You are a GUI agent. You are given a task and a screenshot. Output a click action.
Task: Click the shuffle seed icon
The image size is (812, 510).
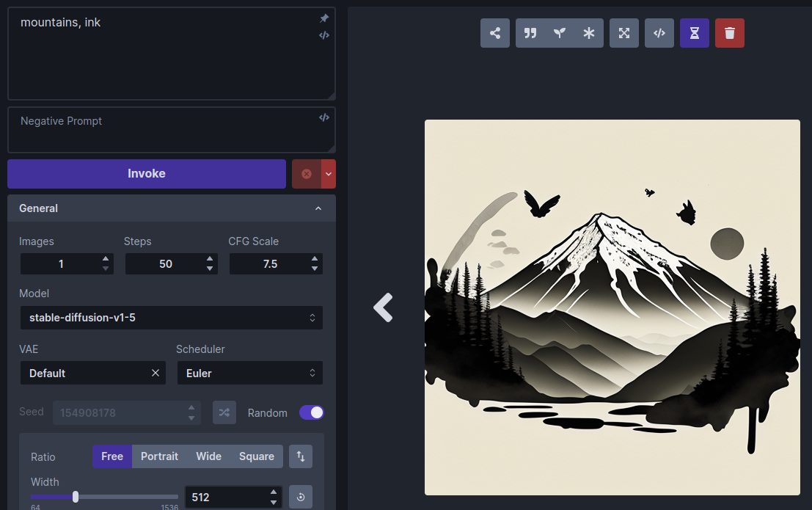point(224,412)
